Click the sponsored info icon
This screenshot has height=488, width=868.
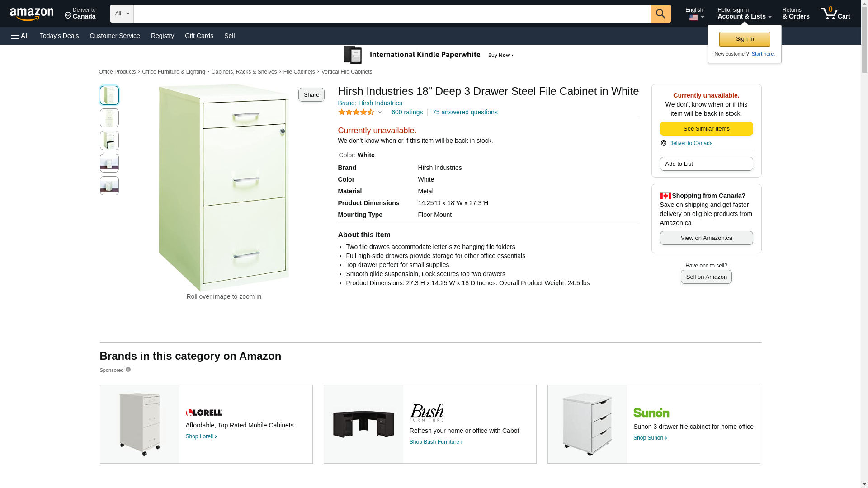(128, 370)
